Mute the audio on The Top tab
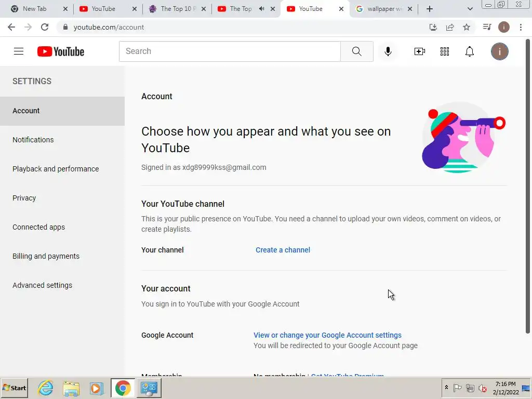Image resolution: width=532 pixels, height=399 pixels. pyautogui.click(x=262, y=9)
